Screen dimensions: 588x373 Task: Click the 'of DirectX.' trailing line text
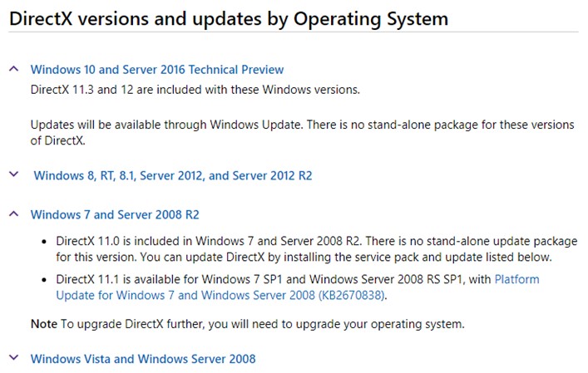tap(57, 141)
